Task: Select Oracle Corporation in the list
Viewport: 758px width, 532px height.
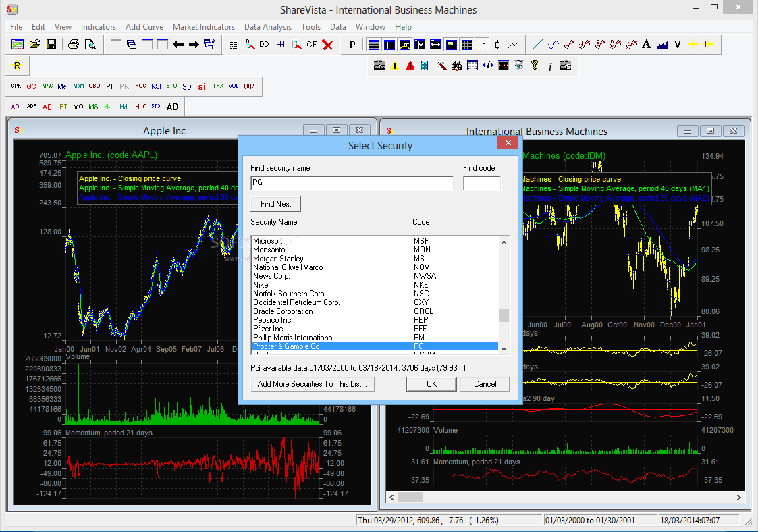Action: point(375,311)
